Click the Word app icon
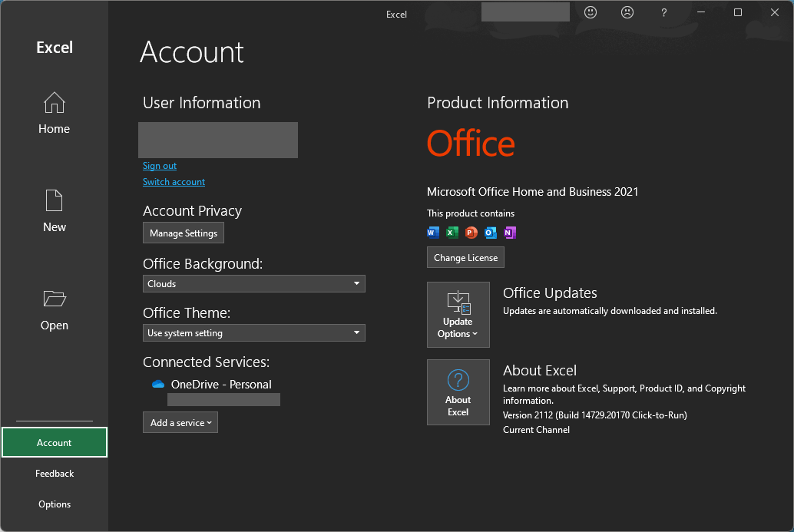The height and width of the screenshot is (532, 794). [x=433, y=233]
